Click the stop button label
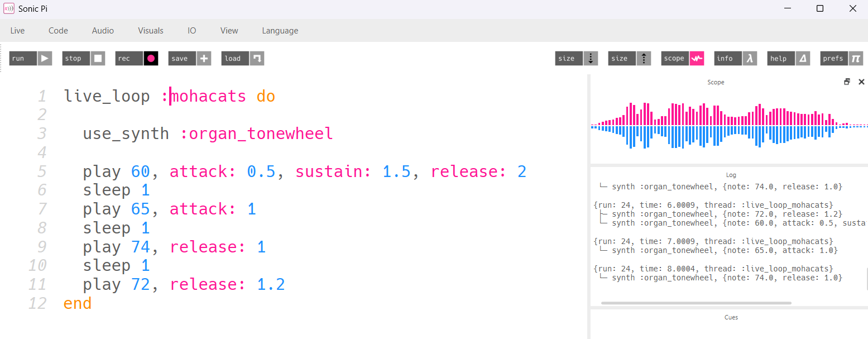 coord(74,58)
